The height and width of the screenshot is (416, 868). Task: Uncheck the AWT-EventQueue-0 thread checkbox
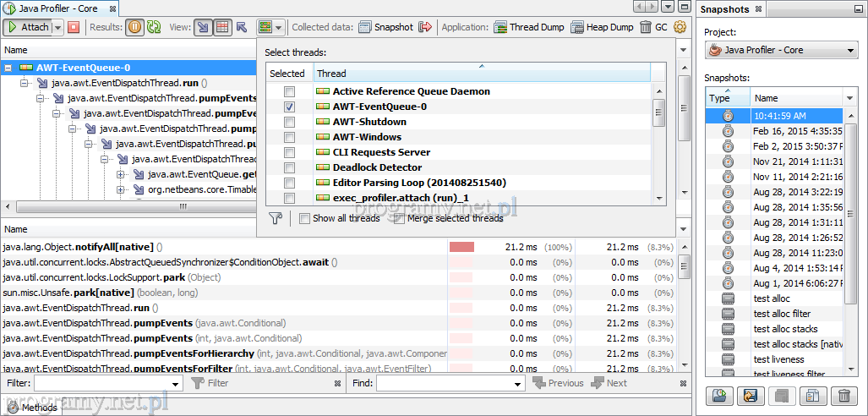290,107
